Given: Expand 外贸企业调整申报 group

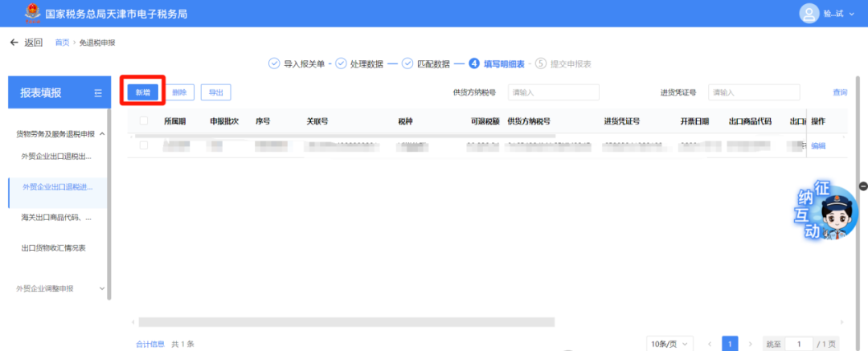Looking at the screenshot, I should (102, 288).
